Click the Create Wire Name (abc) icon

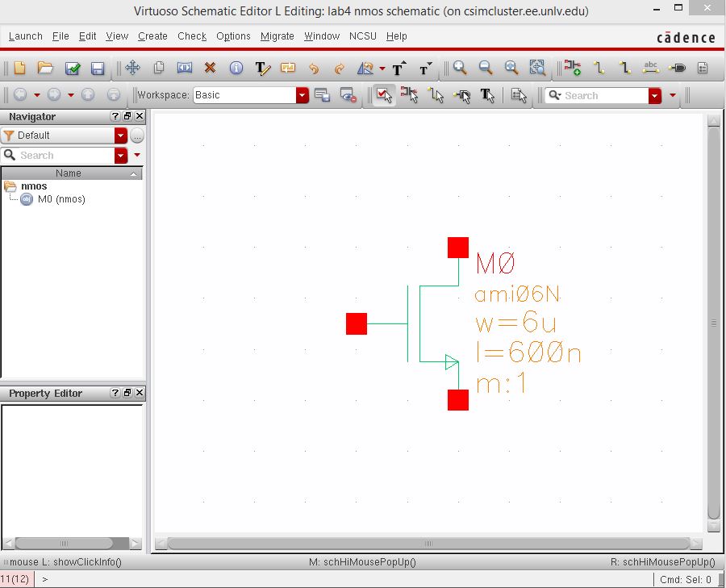click(x=650, y=69)
